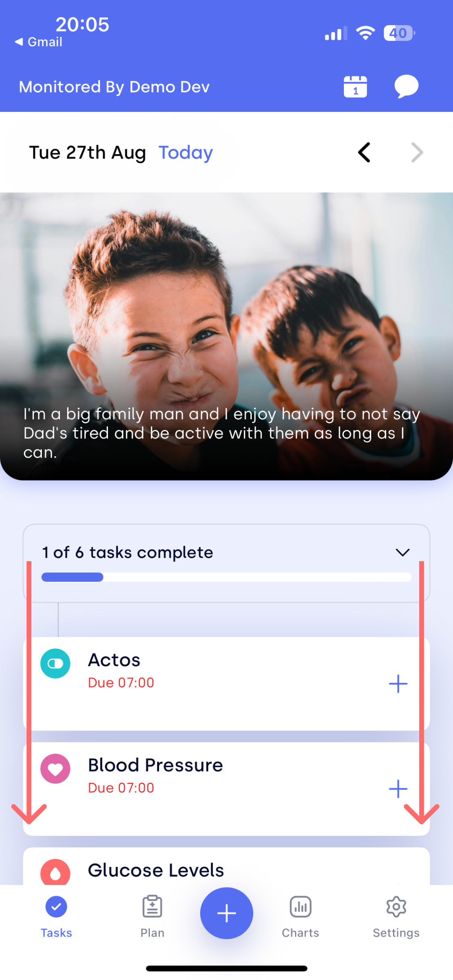This screenshot has width=453, height=980.
Task: Tap the Today link
Action: pyautogui.click(x=186, y=153)
